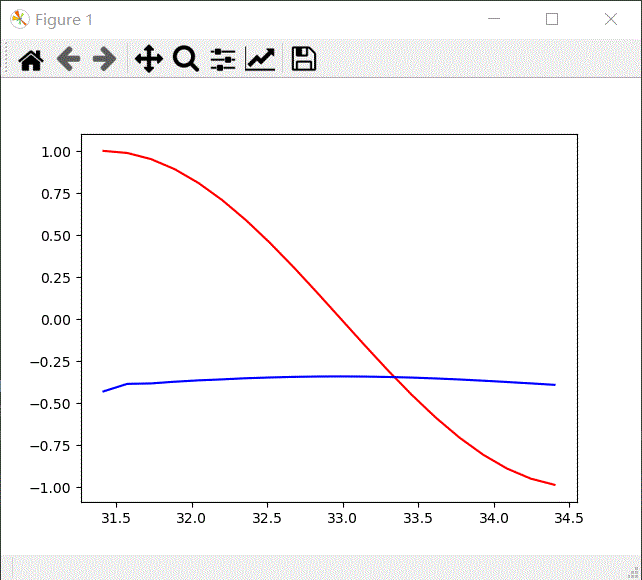Click the y-axis tick label 0.50
The image size is (642, 580).
pos(56,236)
